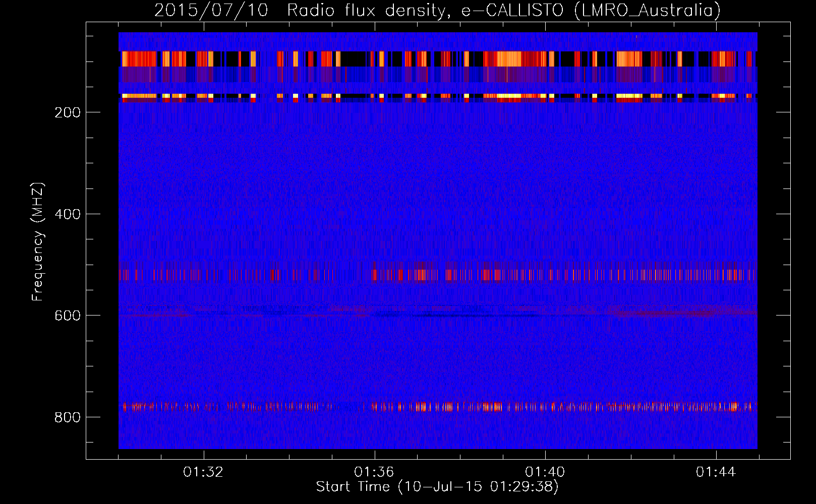Click the '01:32' time axis label
The height and width of the screenshot is (504, 816).
203,472
